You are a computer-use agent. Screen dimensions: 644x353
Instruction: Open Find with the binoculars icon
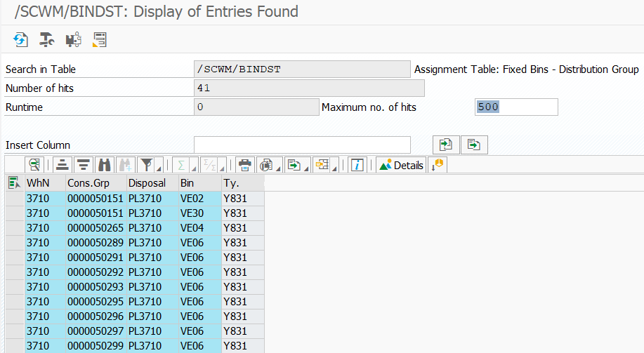pos(105,165)
